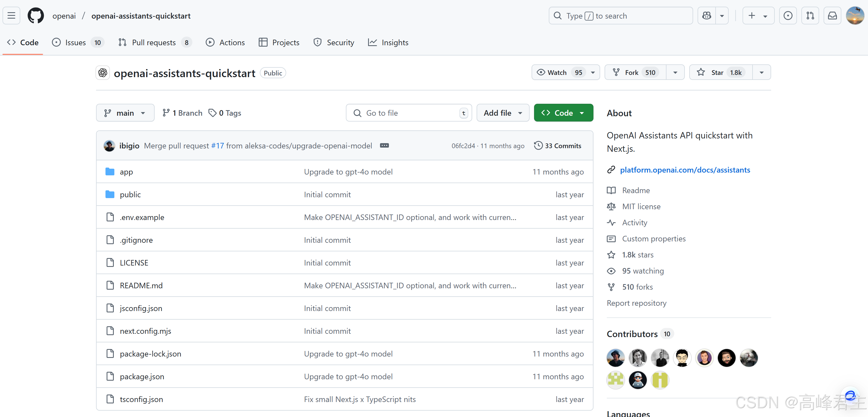This screenshot has width=868, height=417.
Task: Open the README.md file
Action: click(x=141, y=285)
